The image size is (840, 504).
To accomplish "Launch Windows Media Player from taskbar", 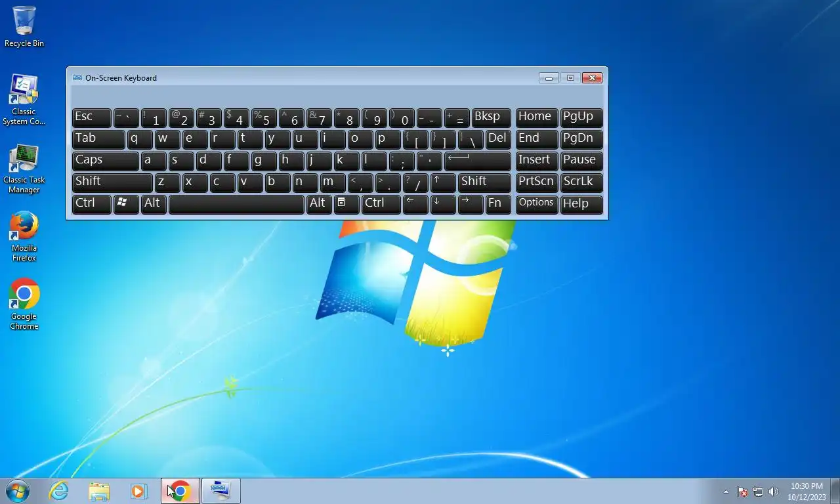I will tap(138, 491).
